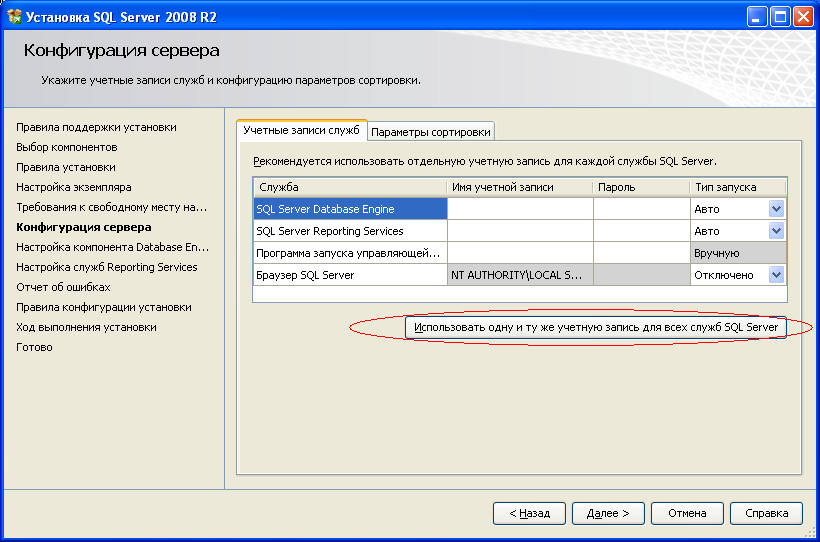Switch to the Параметры сортировки tab
Image resolution: width=820 pixels, height=542 pixels.
431,132
